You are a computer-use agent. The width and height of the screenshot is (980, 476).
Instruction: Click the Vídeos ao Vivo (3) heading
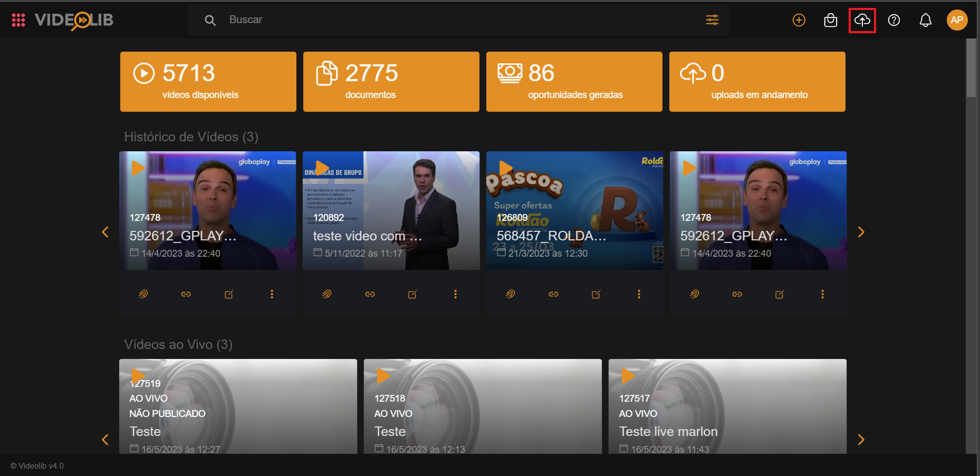point(178,345)
